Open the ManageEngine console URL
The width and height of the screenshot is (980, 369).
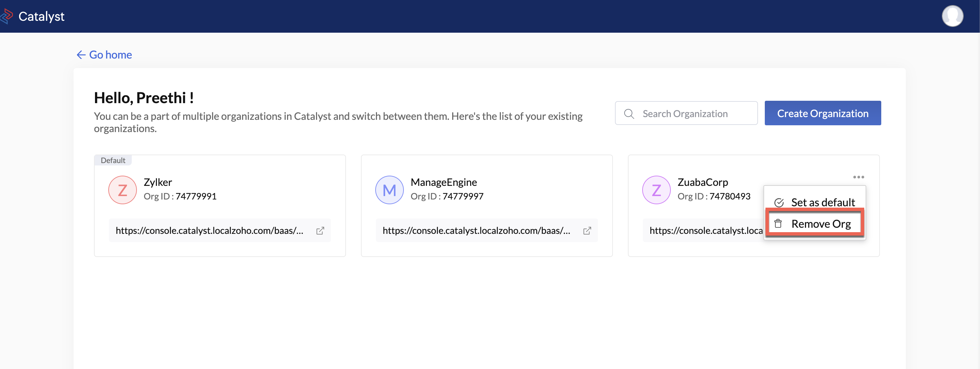click(x=476, y=230)
